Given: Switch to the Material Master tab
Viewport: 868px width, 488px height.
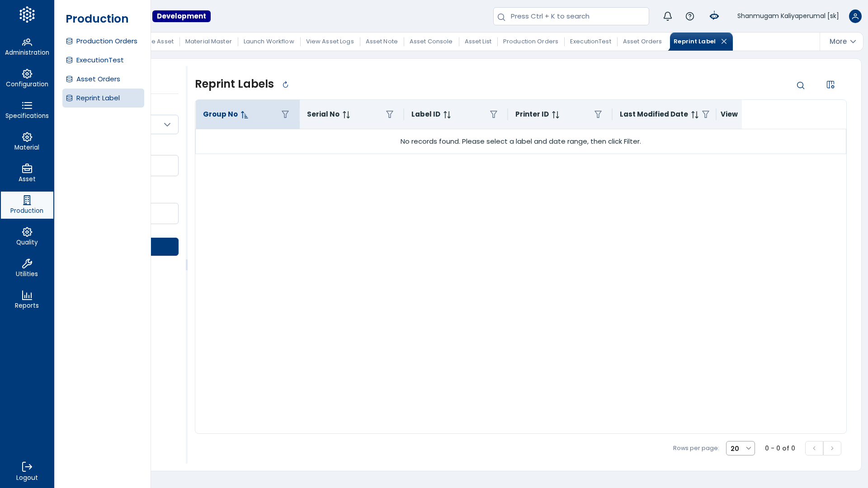Looking at the screenshot, I should [x=208, y=42].
